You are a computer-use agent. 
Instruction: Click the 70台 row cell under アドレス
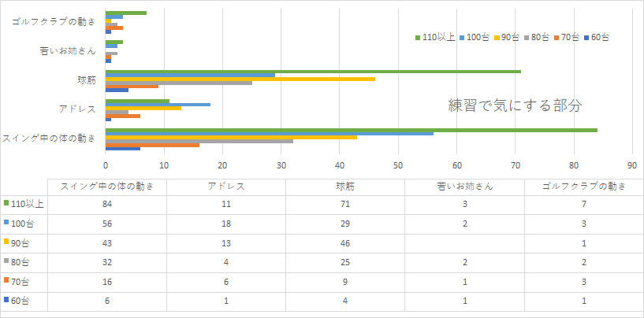point(226,283)
